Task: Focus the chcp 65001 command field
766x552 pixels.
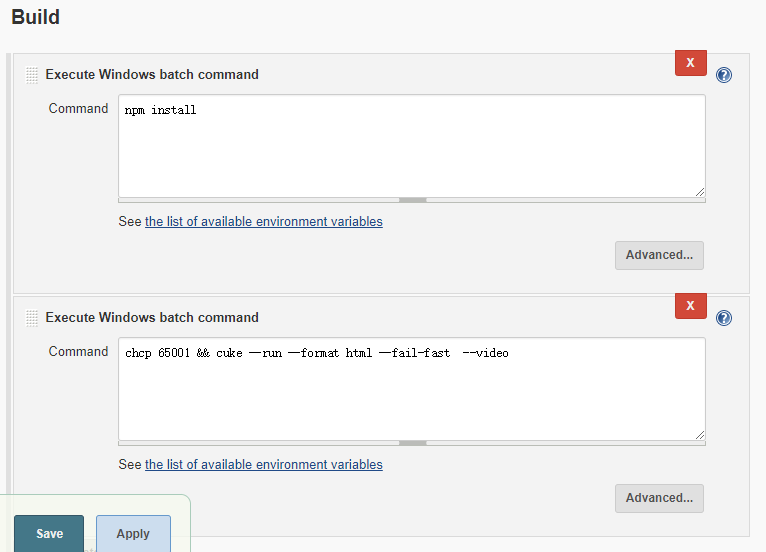Action: [x=411, y=388]
